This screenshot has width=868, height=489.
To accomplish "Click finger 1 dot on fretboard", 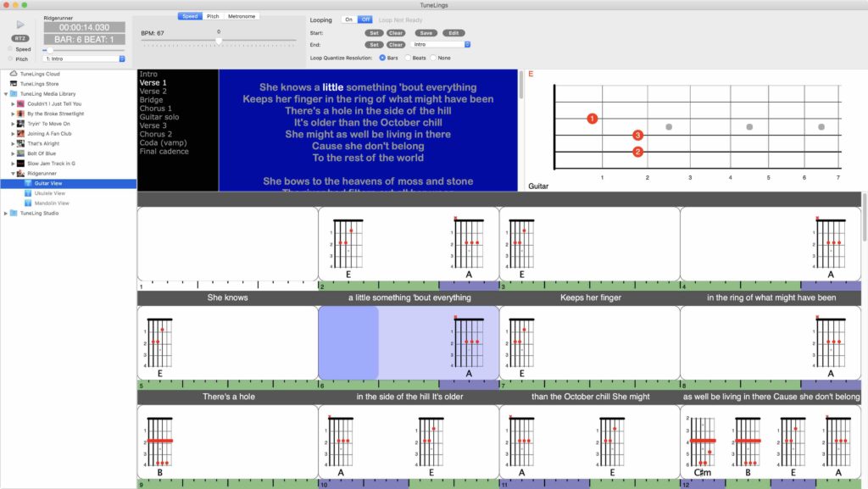I will click(x=593, y=119).
